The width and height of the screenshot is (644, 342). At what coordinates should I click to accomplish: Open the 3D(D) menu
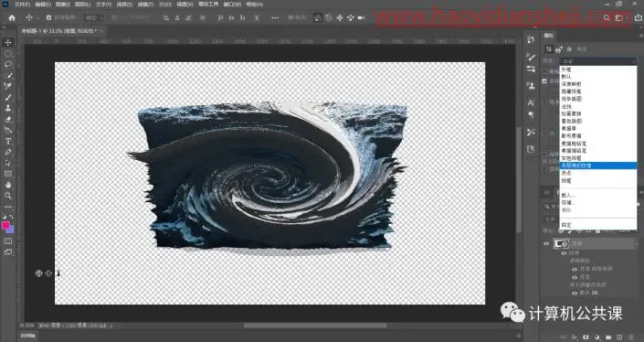tap(165, 4)
